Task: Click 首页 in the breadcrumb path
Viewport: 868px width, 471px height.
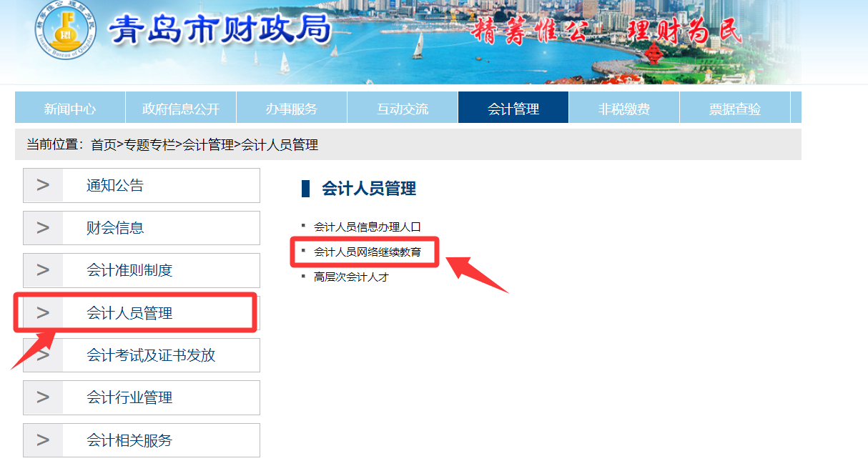Action: pos(103,145)
